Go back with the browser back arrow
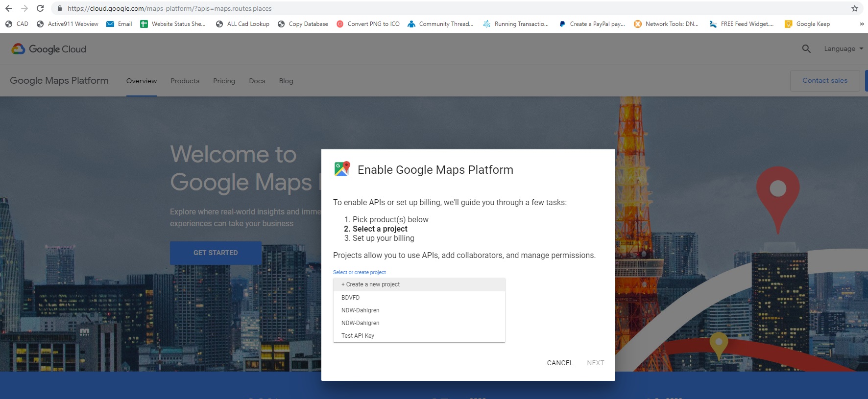868x399 pixels. 8,8
